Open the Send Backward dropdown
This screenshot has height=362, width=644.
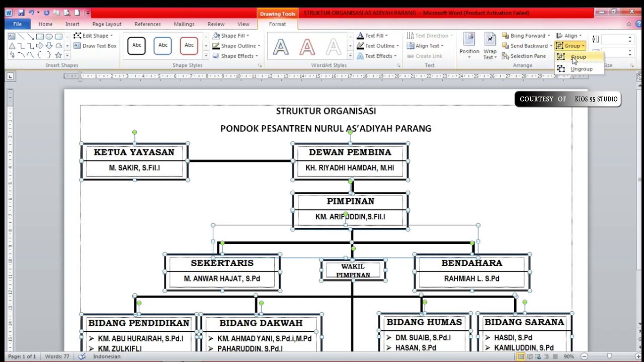(x=527, y=46)
